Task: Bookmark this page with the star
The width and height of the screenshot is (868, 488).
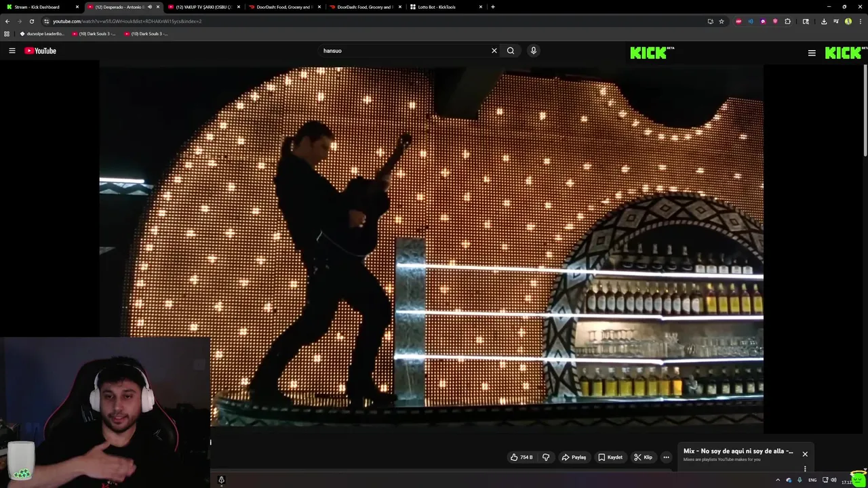Action: click(x=722, y=21)
